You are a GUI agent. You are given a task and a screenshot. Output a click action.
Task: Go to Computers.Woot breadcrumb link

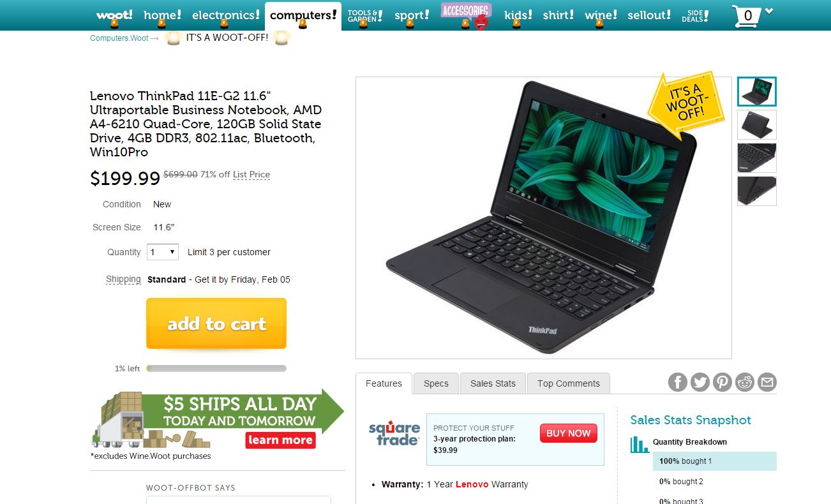click(x=119, y=38)
